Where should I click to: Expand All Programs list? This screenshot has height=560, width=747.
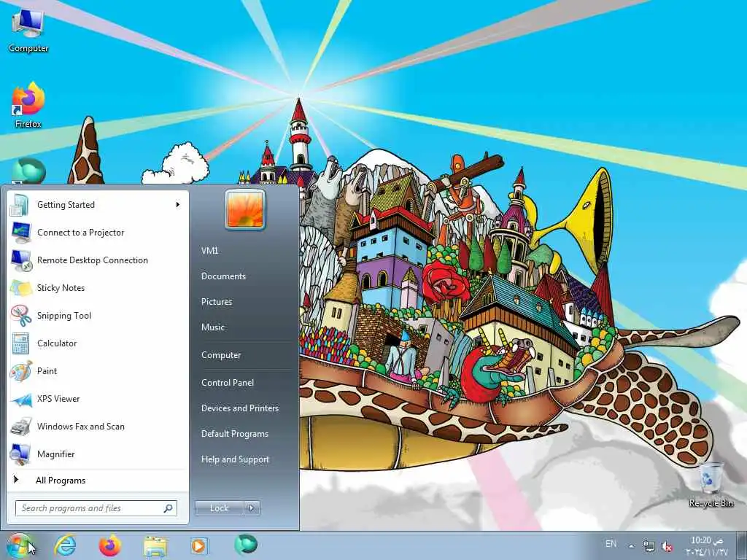(x=61, y=481)
